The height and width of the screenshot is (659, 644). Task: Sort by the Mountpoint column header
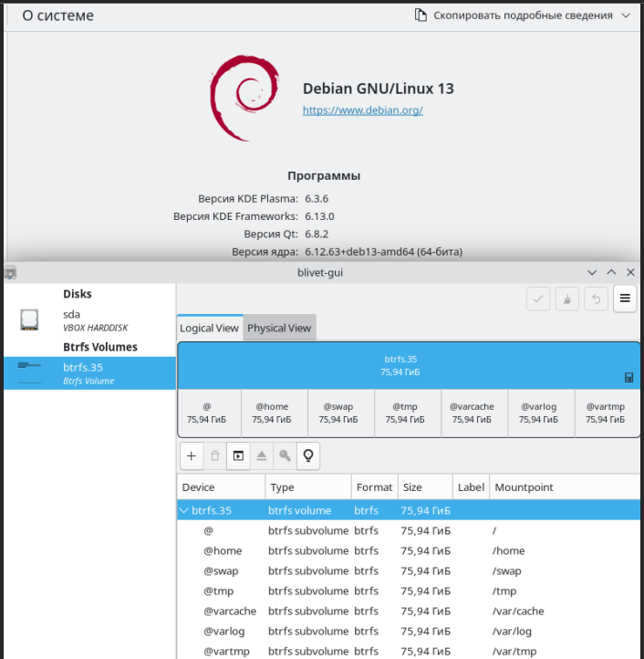[x=565, y=487]
